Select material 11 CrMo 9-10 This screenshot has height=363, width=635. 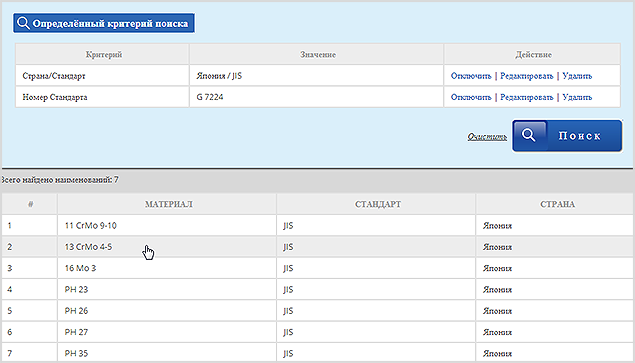tap(91, 225)
